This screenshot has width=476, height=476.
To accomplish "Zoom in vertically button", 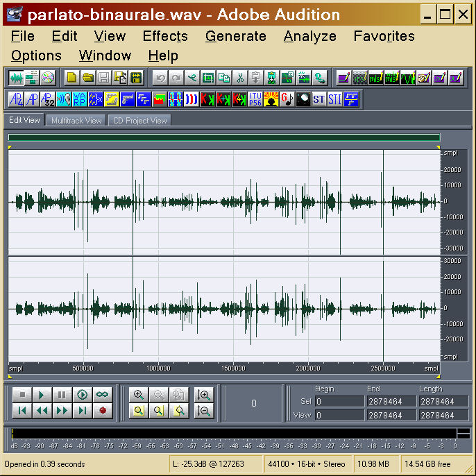I will pos(204,394).
